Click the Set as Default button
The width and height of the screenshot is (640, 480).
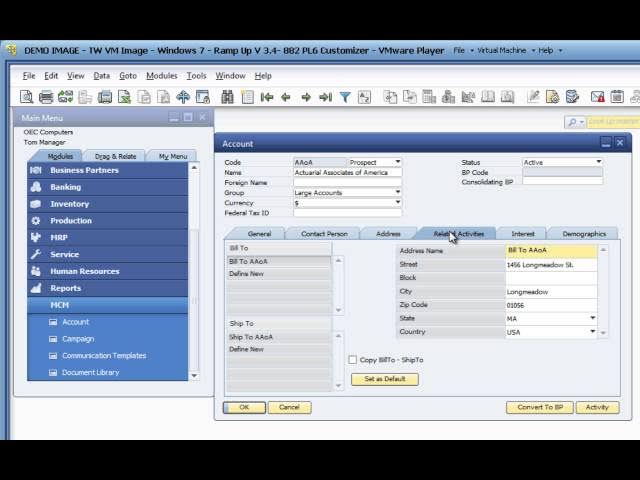384,380
